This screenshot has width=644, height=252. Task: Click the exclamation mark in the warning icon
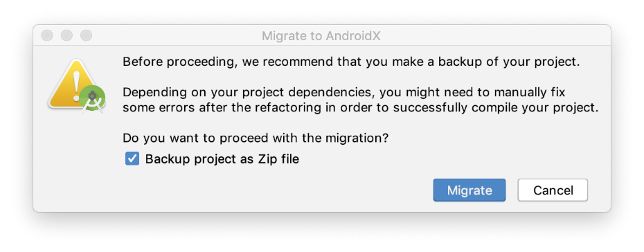(x=76, y=87)
